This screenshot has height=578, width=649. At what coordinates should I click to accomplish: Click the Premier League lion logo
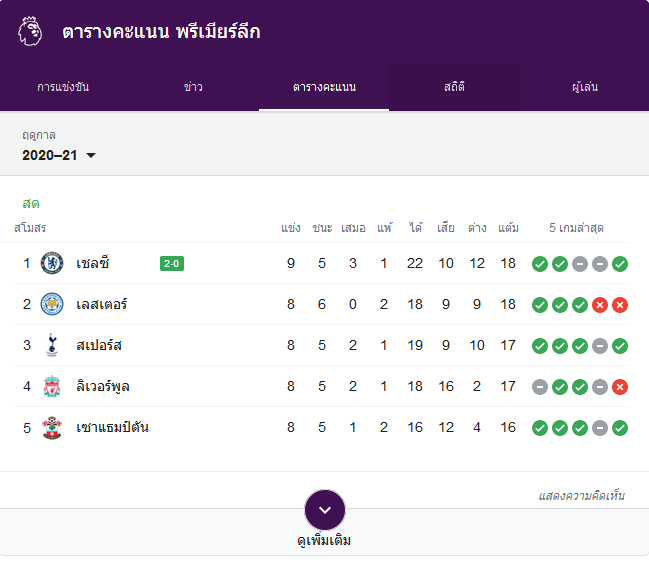[x=30, y=31]
